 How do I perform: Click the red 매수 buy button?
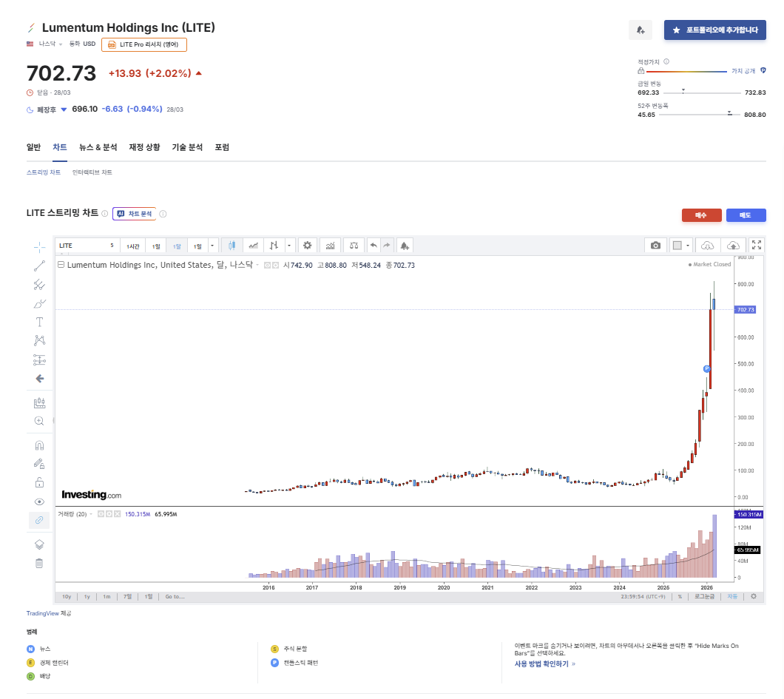[701, 215]
